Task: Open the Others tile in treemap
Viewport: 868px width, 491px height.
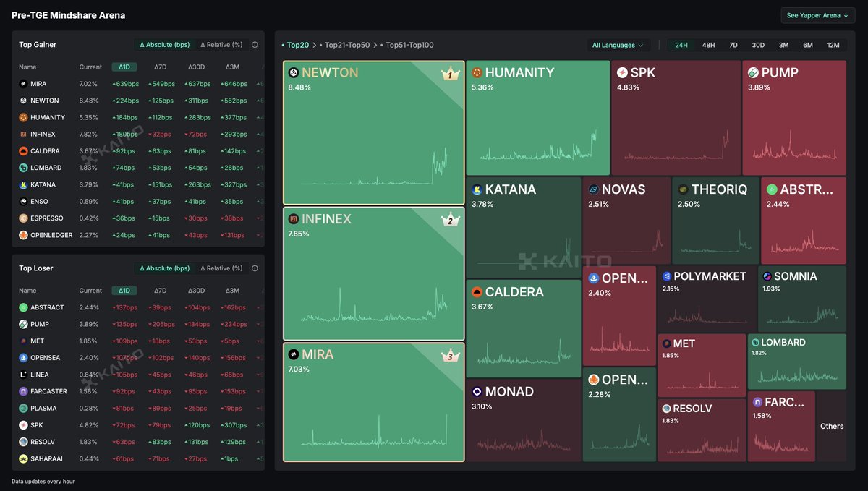Action: (832, 427)
